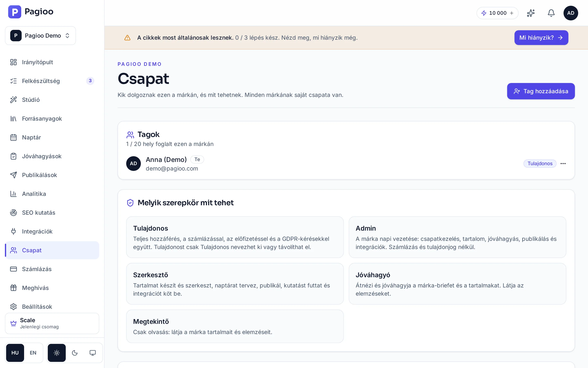The image size is (588, 368).
Task: Expand the Pagioo Demo brand switcher
Action: click(x=40, y=36)
